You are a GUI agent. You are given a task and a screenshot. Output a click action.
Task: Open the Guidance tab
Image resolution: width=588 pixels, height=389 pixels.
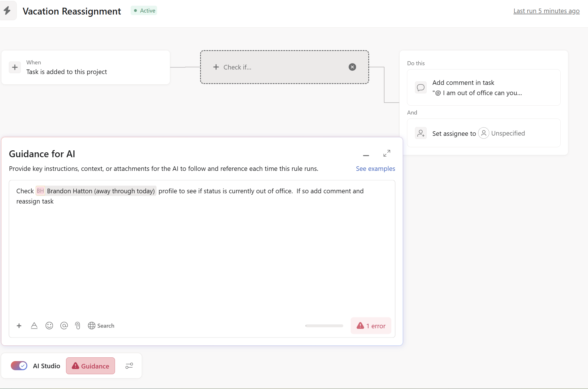[x=91, y=366]
